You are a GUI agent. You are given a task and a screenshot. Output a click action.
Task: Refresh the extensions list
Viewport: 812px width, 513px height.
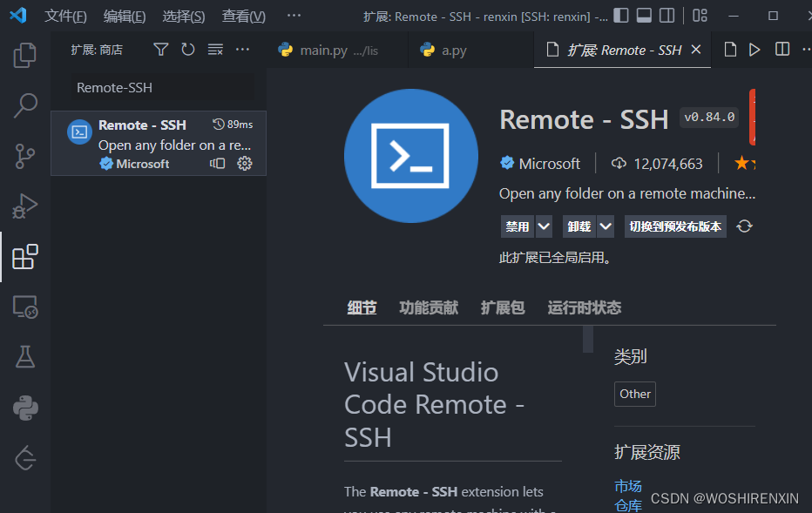coord(188,50)
